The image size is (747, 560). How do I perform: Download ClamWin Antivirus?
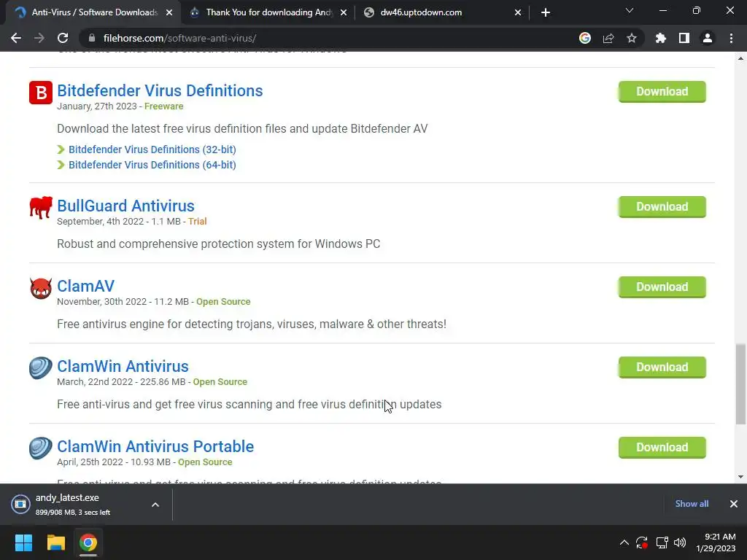tap(662, 367)
